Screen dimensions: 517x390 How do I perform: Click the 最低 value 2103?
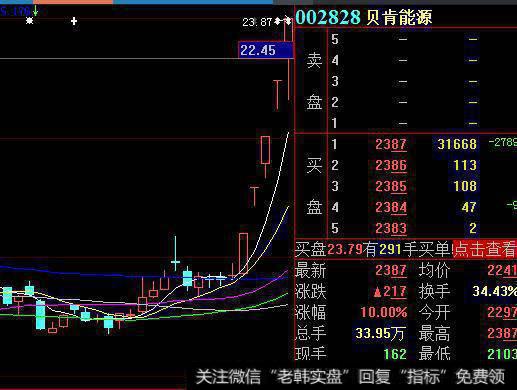point(502,354)
